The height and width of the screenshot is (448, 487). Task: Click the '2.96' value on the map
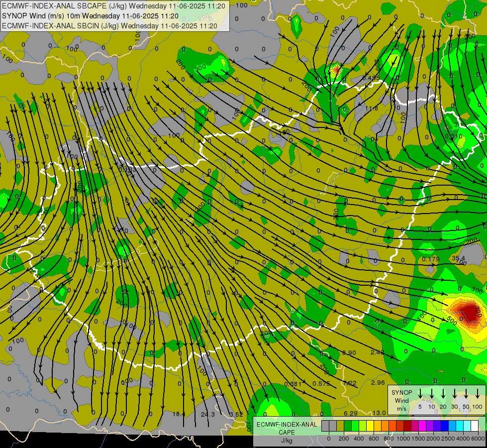click(378, 383)
